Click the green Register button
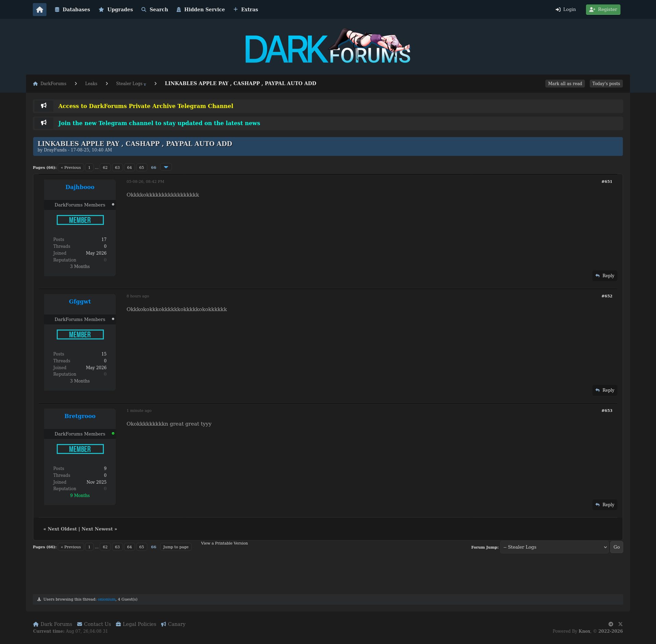 coord(603,10)
